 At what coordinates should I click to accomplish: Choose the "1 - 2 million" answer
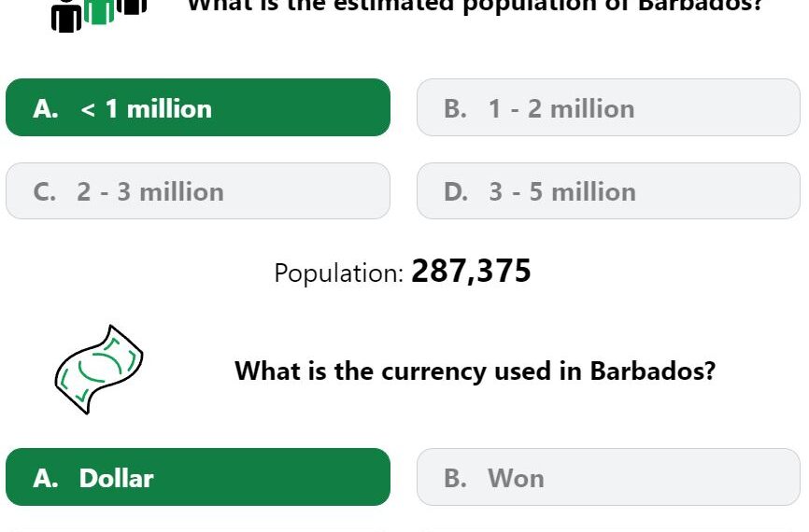pos(608,107)
